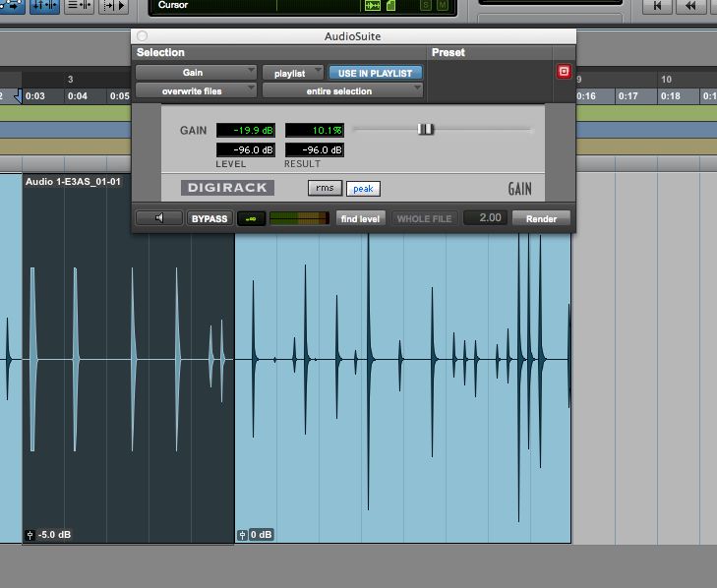Click the gain slider handle
This screenshot has height=588, width=717.
click(x=426, y=130)
